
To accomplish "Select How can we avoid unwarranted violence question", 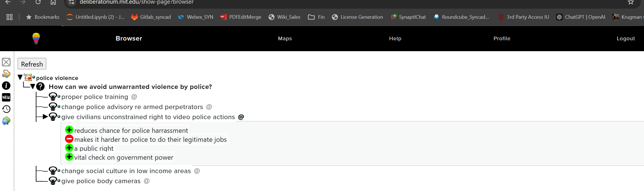I will pos(130,87).
